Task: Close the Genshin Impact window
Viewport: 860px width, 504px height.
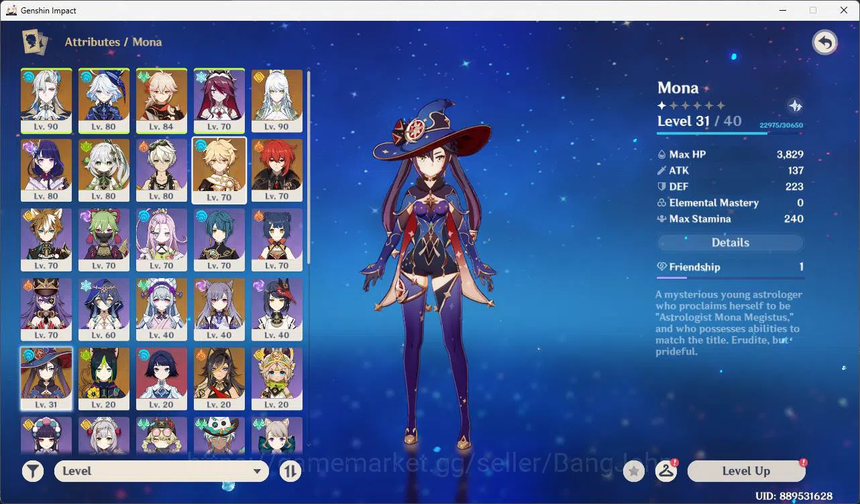Action: coord(844,10)
